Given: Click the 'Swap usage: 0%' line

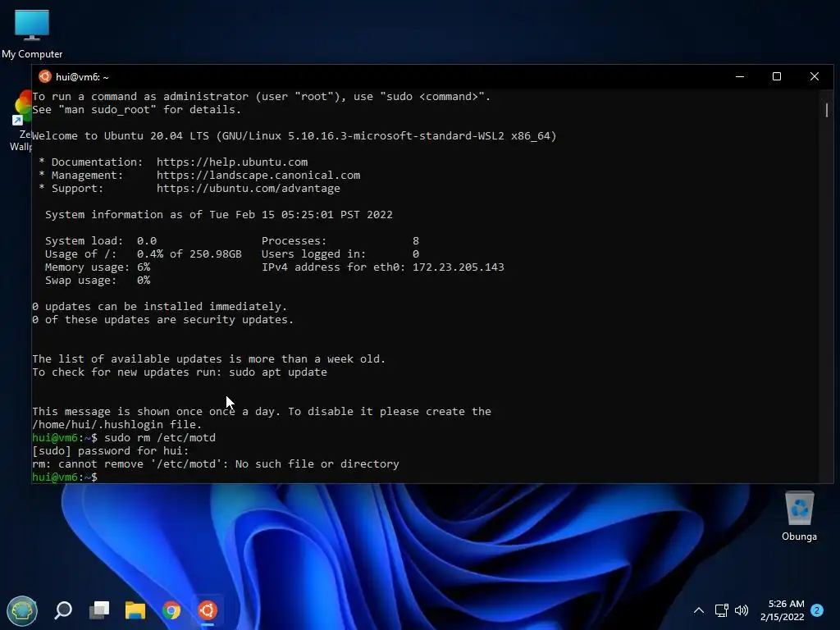Looking at the screenshot, I should [98, 281].
